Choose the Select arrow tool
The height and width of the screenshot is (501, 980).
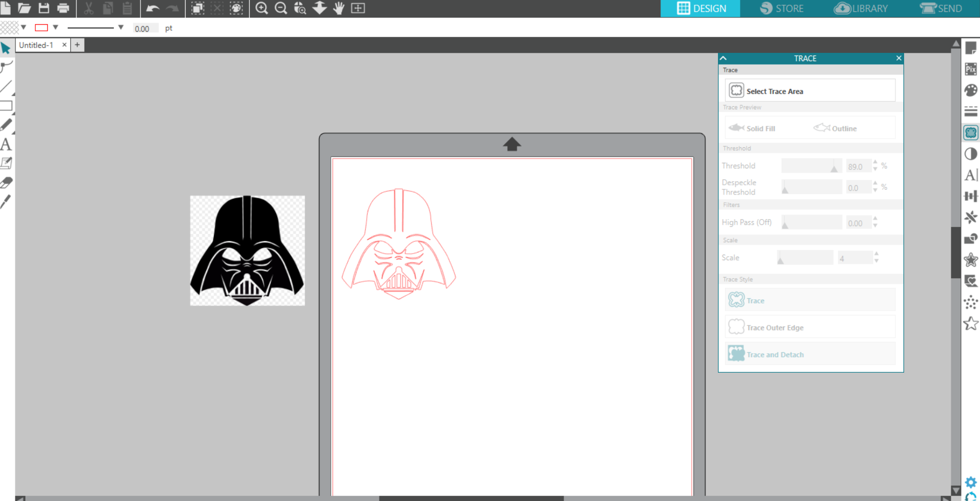click(6, 48)
